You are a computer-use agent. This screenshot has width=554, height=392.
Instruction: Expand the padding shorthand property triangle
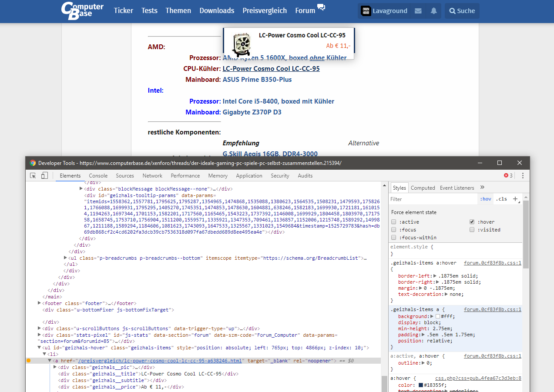pos(424,335)
